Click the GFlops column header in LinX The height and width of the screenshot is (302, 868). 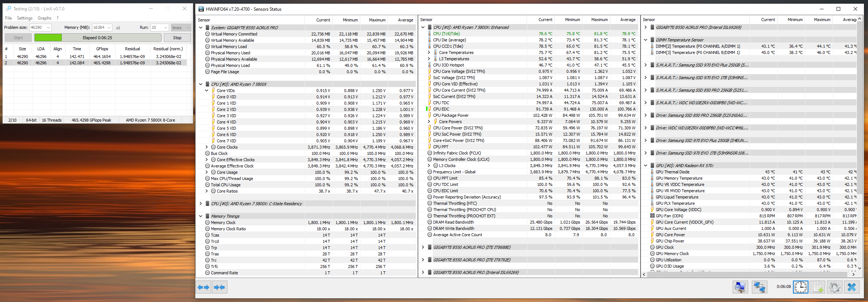click(x=102, y=49)
